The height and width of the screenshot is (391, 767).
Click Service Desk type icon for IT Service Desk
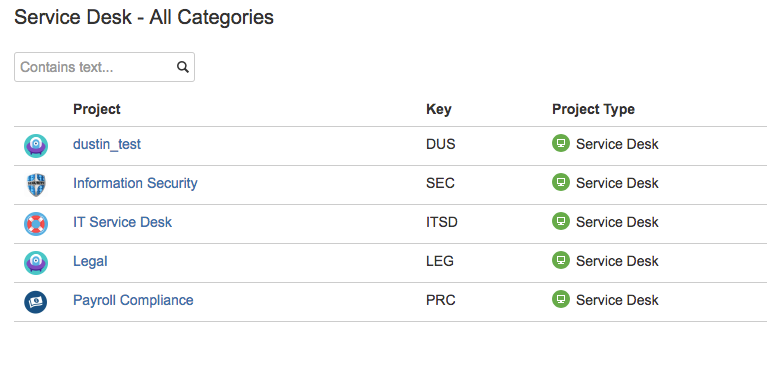point(561,221)
